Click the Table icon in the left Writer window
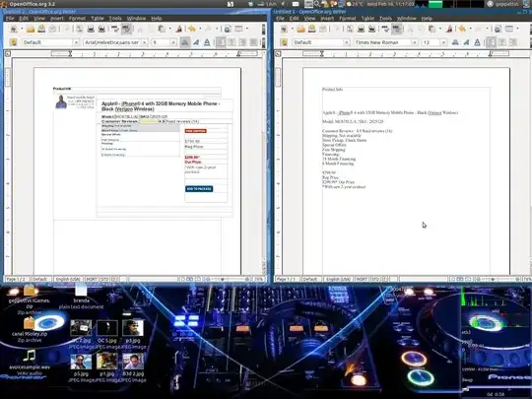Viewport: 532px width, 399px height. (238, 29)
